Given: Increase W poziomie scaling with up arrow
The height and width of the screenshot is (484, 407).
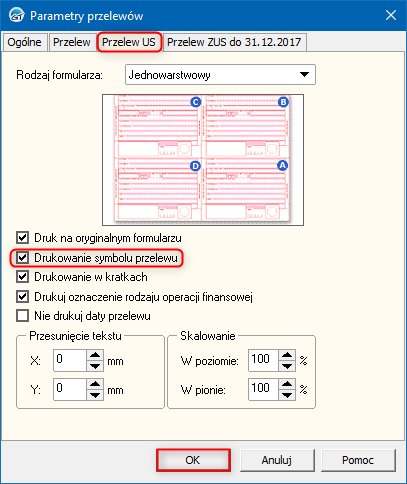Looking at the screenshot, I should coord(287,355).
